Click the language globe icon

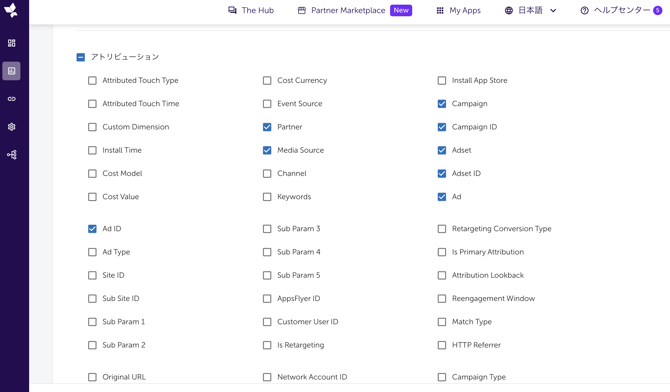508,10
